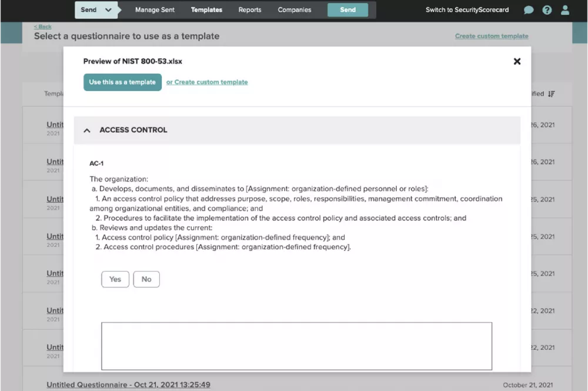This screenshot has width=588, height=391.
Task: Close the NIST 800-53 preview dialog
Action: [x=517, y=61]
